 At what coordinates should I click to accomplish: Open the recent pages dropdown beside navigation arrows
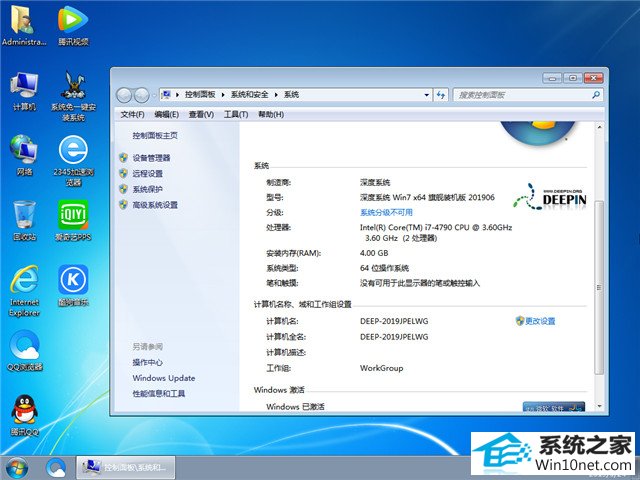point(153,95)
